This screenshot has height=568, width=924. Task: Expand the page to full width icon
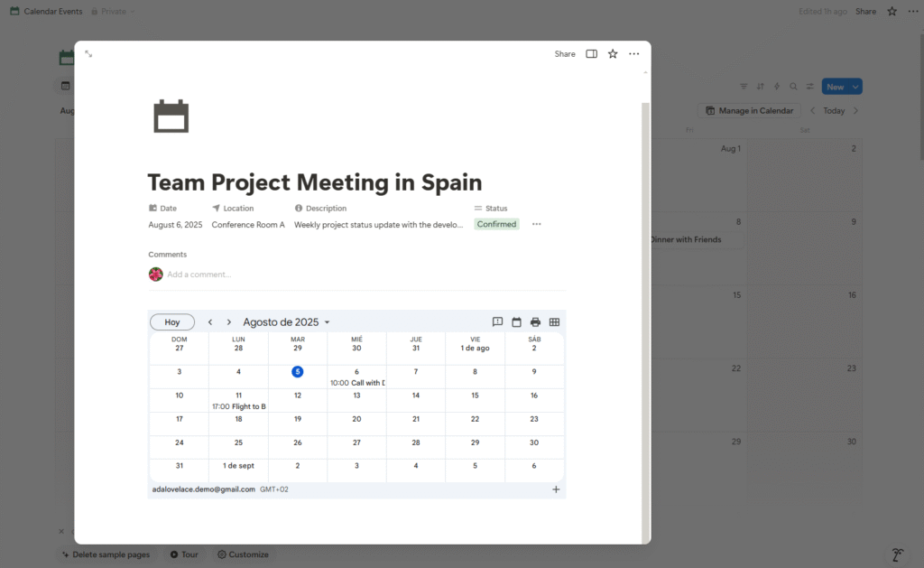pyautogui.click(x=88, y=53)
